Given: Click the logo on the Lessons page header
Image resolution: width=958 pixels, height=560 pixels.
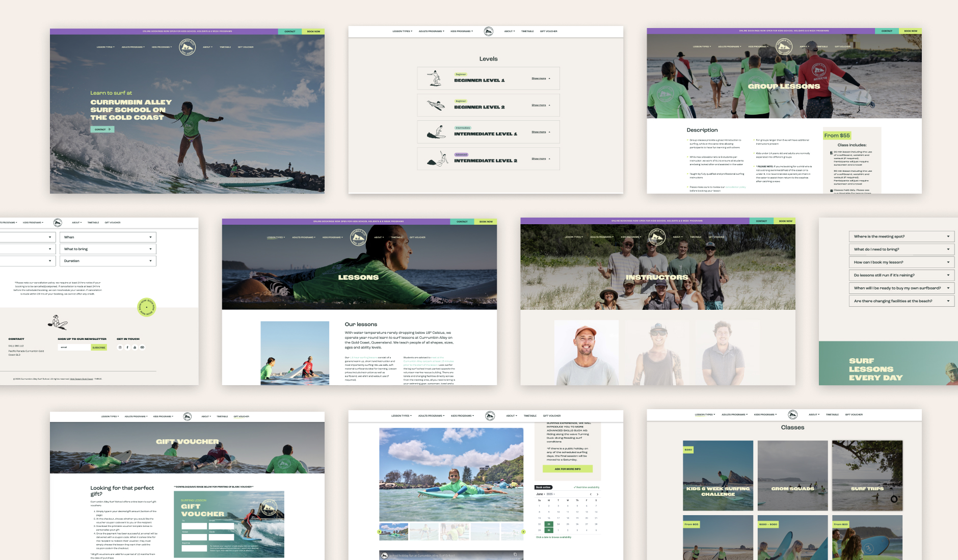Looking at the screenshot, I should click(x=359, y=237).
